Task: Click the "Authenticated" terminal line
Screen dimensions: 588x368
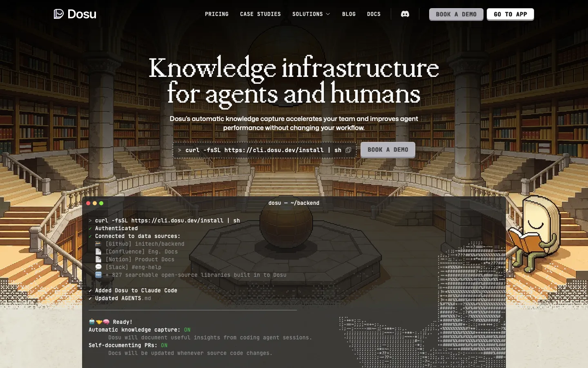Action: click(x=113, y=228)
